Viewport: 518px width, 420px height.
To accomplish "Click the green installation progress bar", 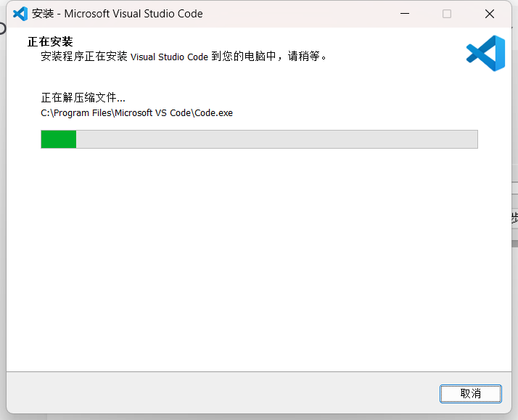I will [259, 139].
